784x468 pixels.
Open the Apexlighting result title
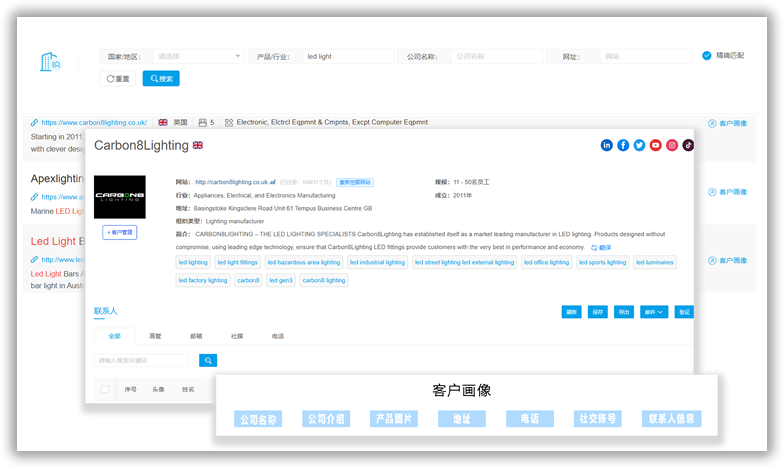tap(57, 178)
